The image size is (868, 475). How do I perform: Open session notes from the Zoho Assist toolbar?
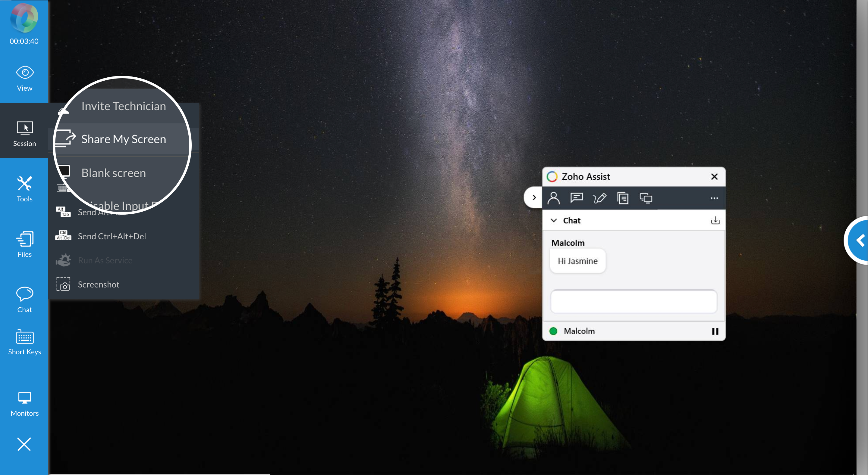click(x=623, y=198)
